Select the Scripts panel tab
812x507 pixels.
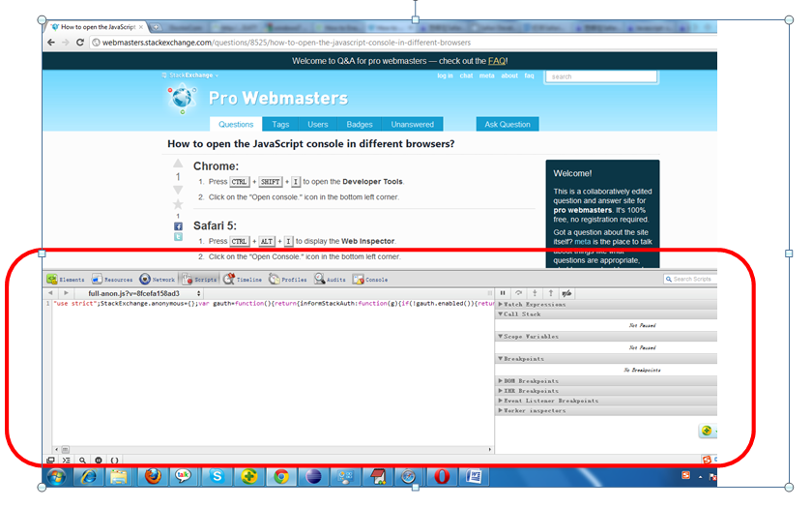point(199,280)
